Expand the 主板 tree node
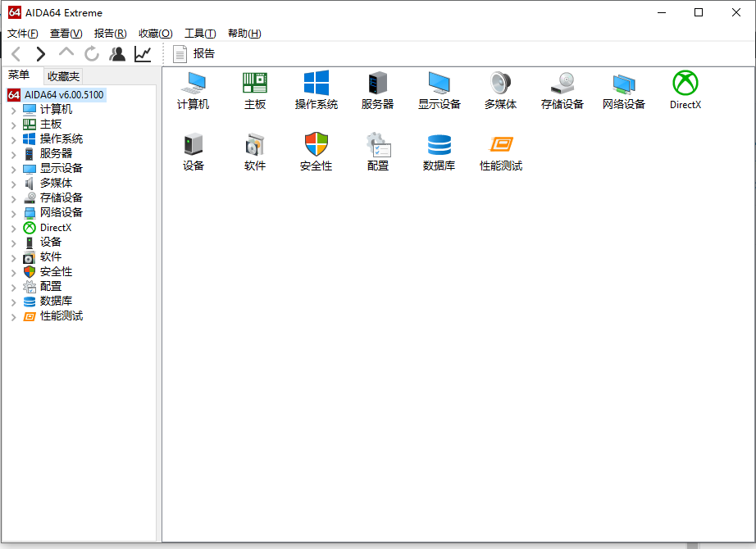The width and height of the screenshot is (756, 549). coord(13,125)
